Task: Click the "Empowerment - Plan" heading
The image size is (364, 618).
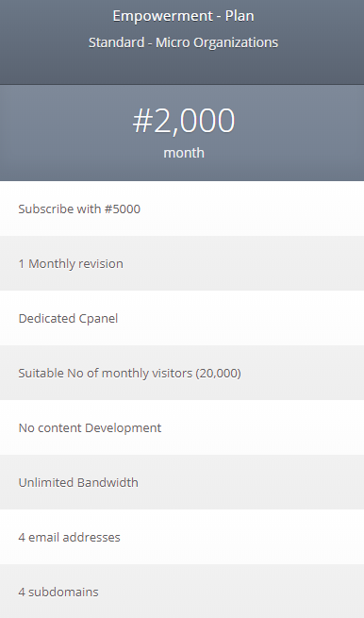Action: 183,16
